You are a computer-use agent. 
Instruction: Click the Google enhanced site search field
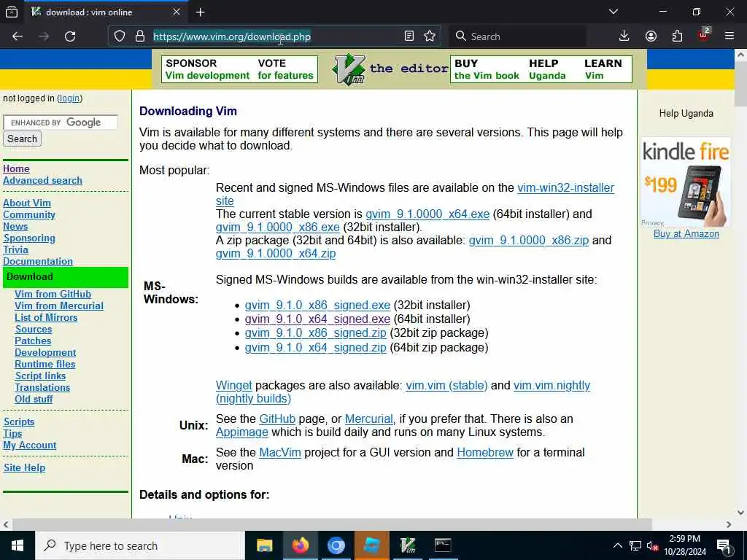60,122
